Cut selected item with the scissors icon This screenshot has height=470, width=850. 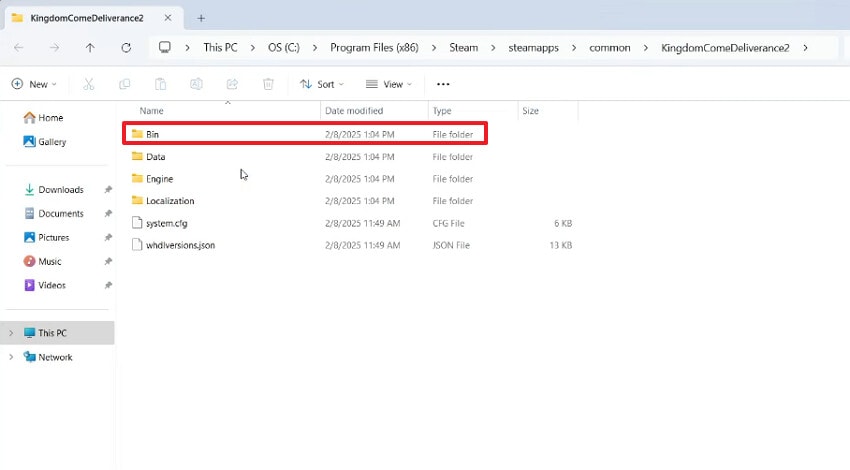[88, 84]
